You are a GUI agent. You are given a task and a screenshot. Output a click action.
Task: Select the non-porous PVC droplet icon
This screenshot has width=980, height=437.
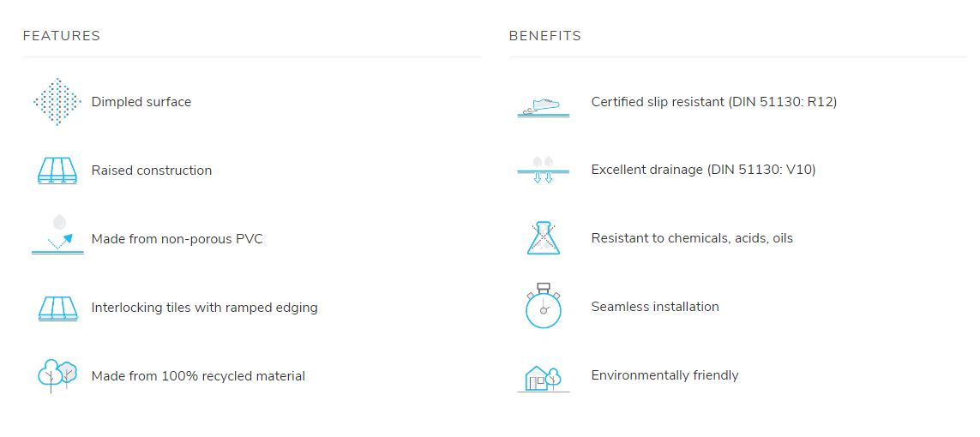pyautogui.click(x=57, y=234)
